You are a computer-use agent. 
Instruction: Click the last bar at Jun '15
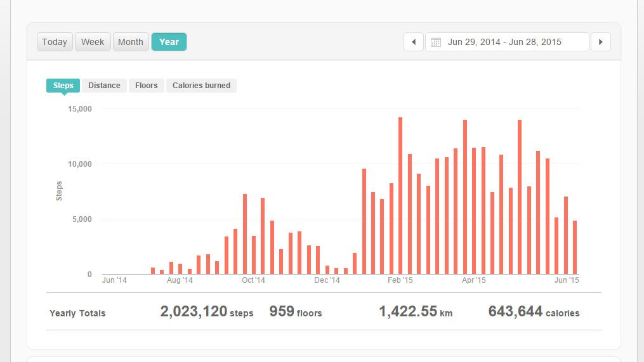pyautogui.click(x=575, y=247)
